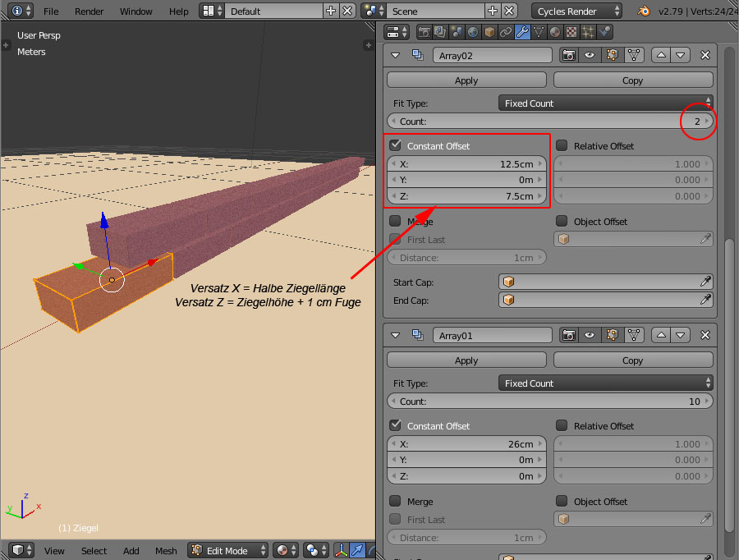Open the Object properties tab (orange cube icon)
Screen dimensions: 739x560
click(489, 32)
